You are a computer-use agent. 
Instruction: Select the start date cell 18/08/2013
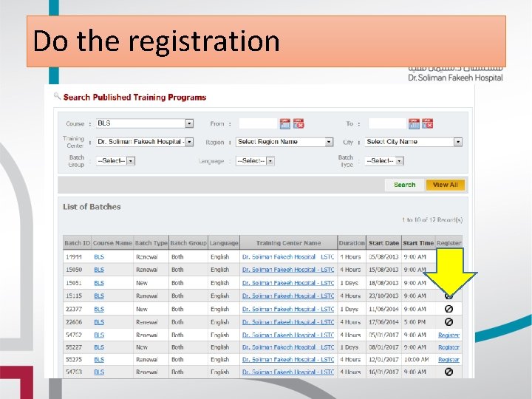pyautogui.click(x=383, y=282)
